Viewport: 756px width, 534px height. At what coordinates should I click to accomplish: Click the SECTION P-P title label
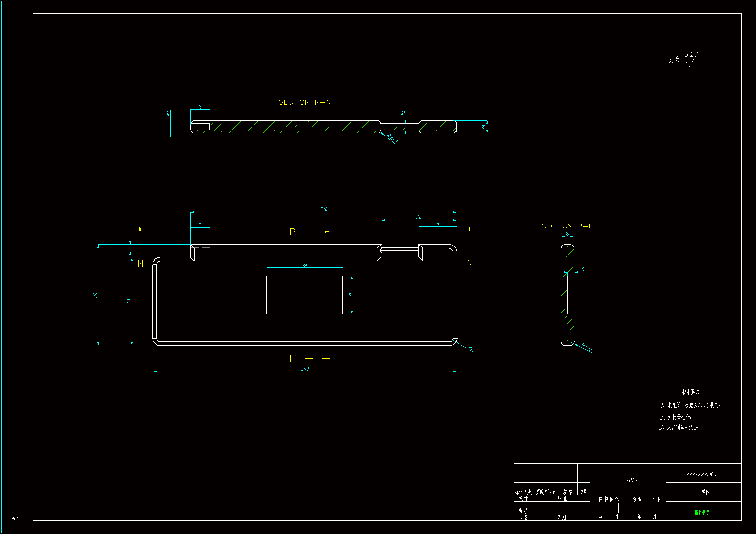pyautogui.click(x=567, y=226)
